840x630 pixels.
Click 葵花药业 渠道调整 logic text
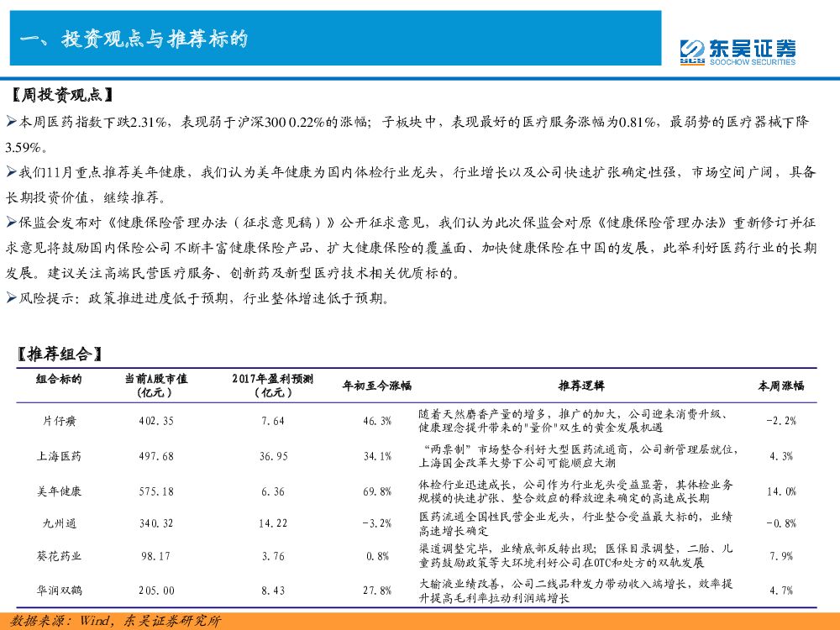click(x=576, y=556)
